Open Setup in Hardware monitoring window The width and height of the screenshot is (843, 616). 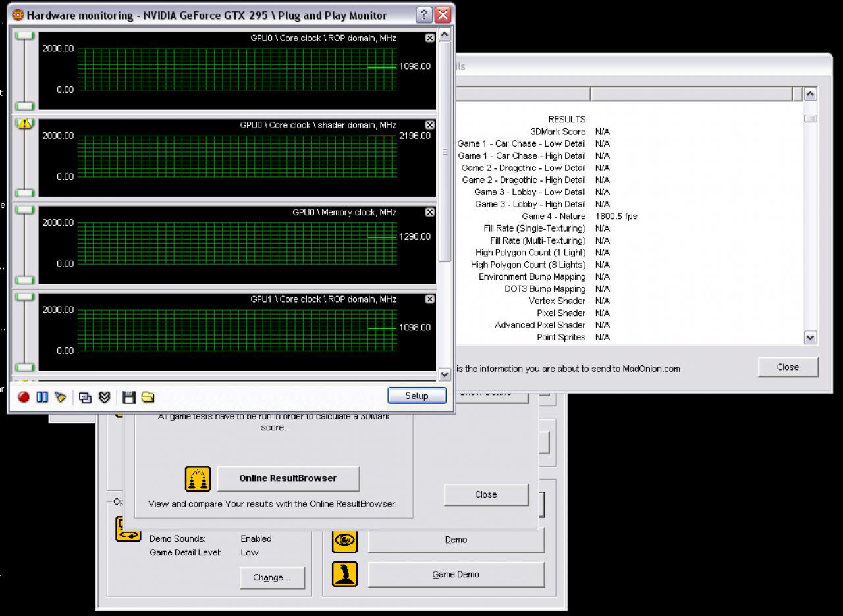coord(417,396)
